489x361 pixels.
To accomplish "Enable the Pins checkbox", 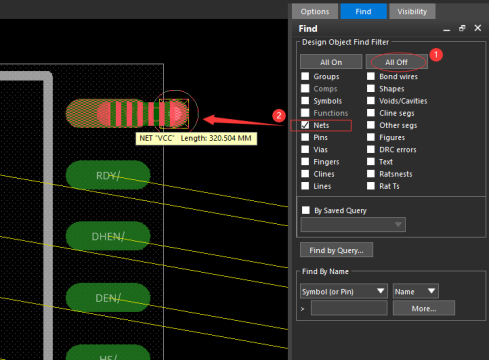I will (x=305, y=137).
